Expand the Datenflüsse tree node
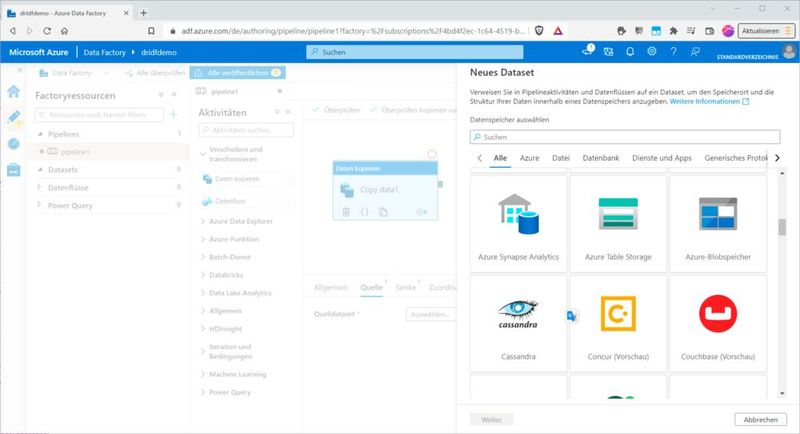Image resolution: width=800 pixels, height=434 pixels. point(41,187)
